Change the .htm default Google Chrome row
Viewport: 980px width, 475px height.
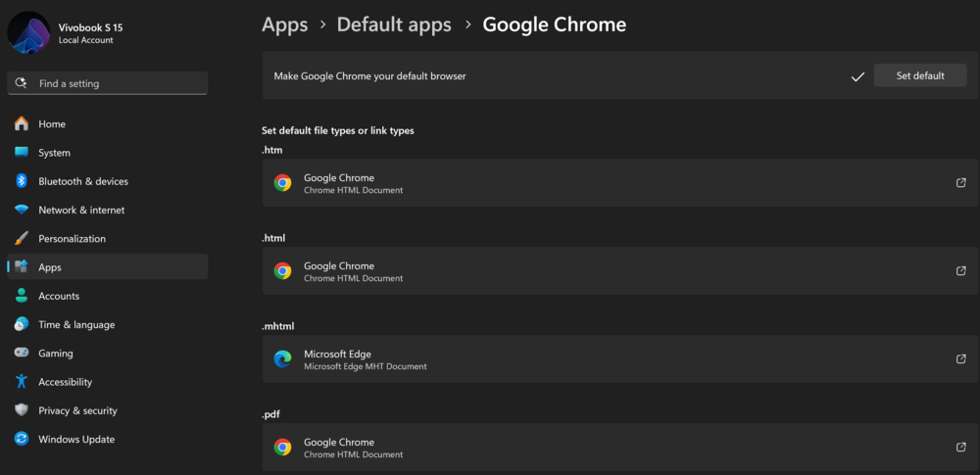[620, 182]
